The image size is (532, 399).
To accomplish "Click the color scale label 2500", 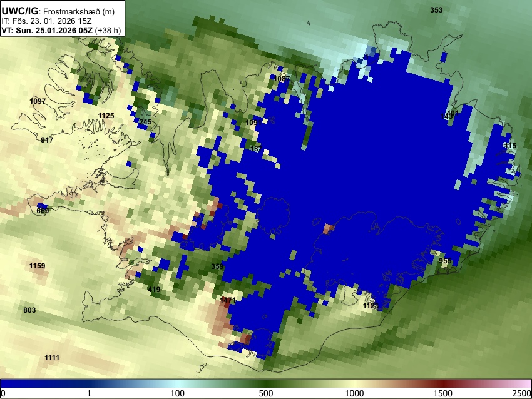I will 521,393.
